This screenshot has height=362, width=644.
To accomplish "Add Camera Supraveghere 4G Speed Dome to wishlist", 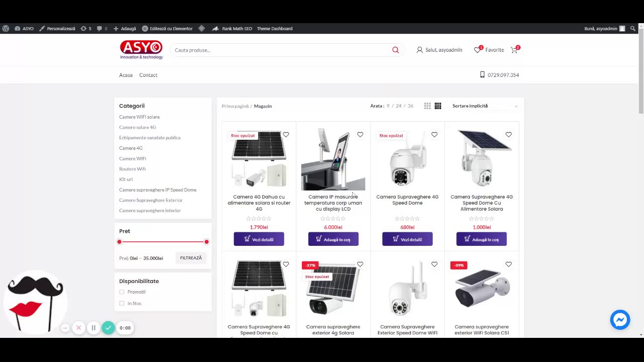I will click(x=434, y=135).
